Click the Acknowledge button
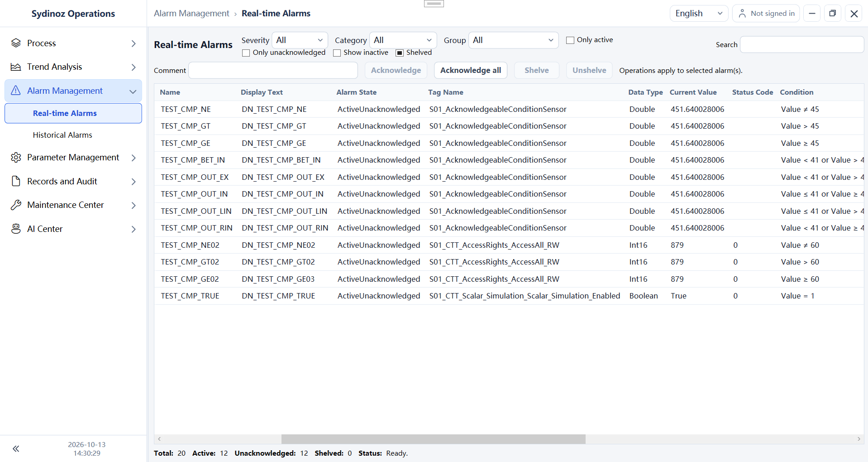 pyautogui.click(x=396, y=70)
